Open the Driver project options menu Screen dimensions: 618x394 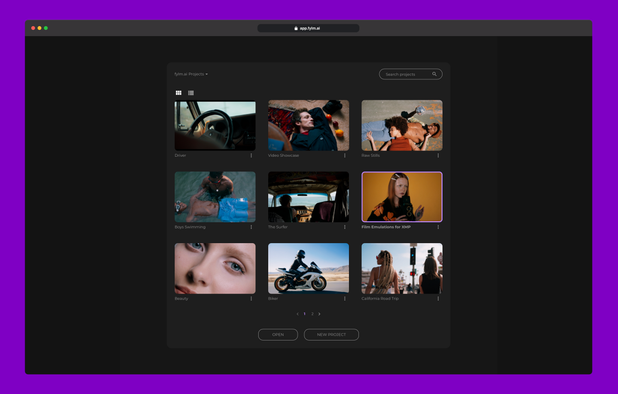251,155
